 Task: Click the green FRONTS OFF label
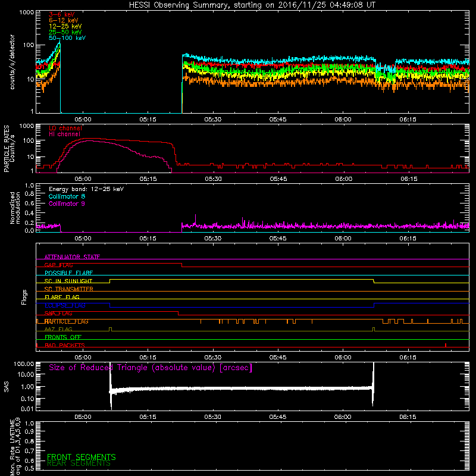63,337
